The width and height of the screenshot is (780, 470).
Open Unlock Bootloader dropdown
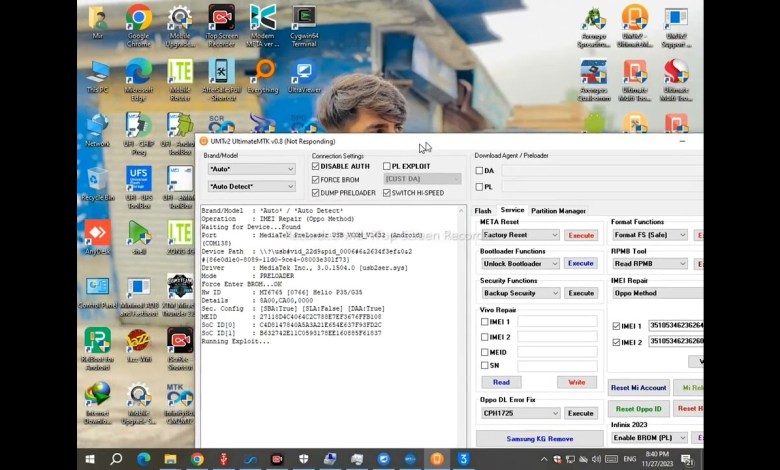point(520,264)
